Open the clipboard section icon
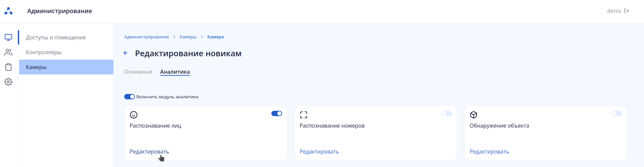Image resolution: width=644 pixels, height=167 pixels. pyautogui.click(x=8, y=67)
